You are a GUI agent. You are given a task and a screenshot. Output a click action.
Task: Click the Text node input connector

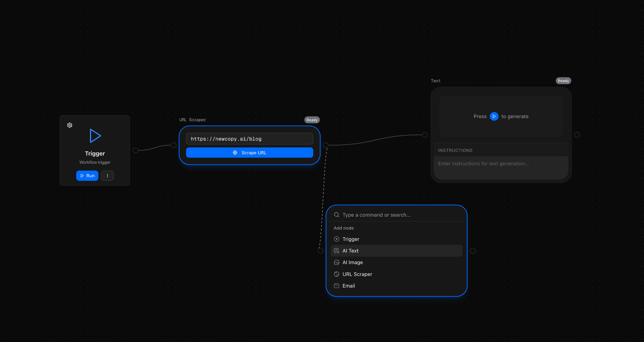point(425,135)
